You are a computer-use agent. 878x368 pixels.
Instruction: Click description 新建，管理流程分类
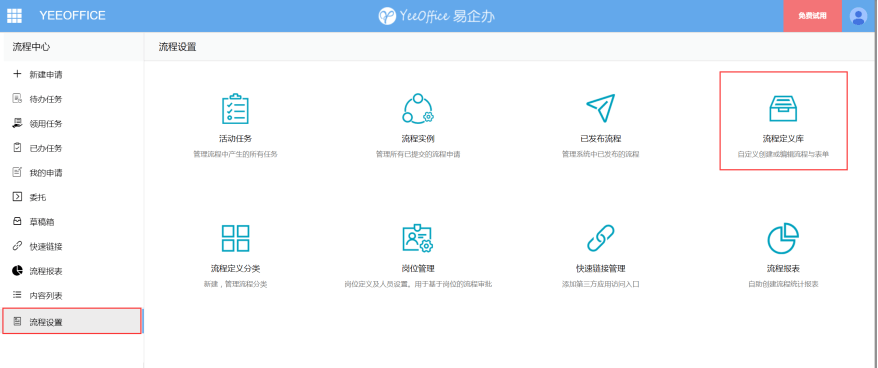point(235,284)
